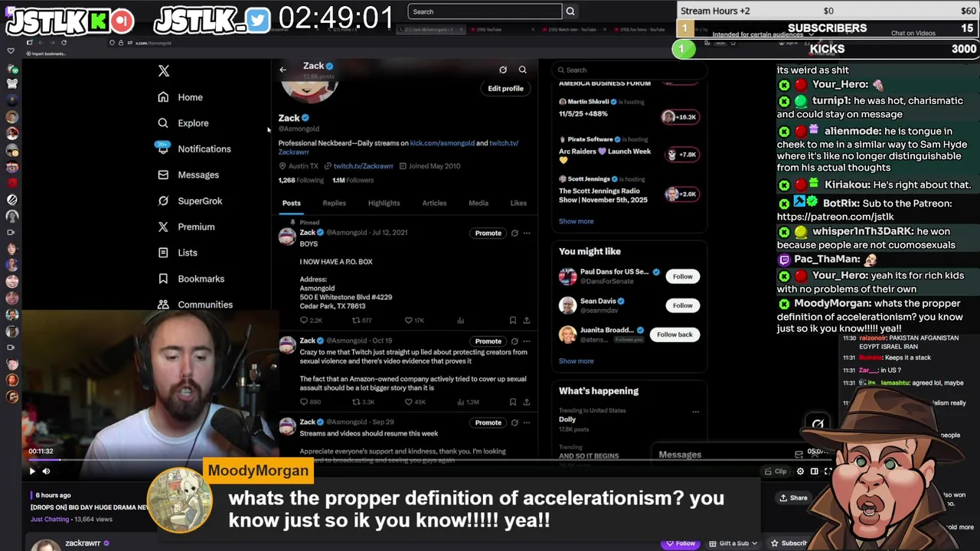Viewport: 980px width, 551px height.
Task: Open more options on Jul 12 post
Action: coord(526,233)
